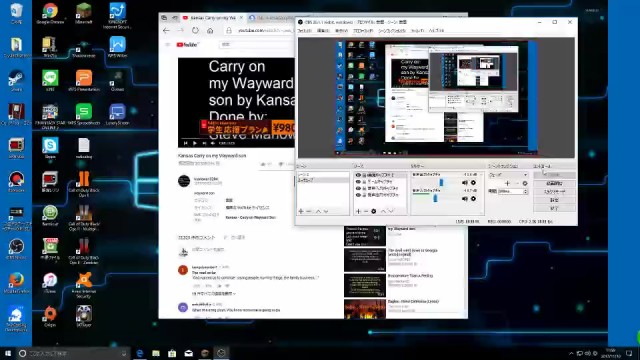The width and height of the screenshot is (640, 360).
Task: Open Skype desktop shortcut
Action: [x=50, y=148]
